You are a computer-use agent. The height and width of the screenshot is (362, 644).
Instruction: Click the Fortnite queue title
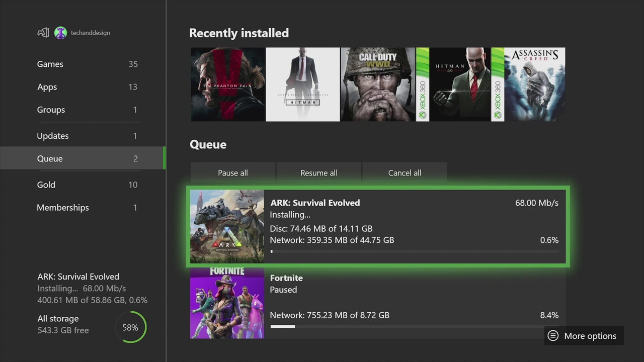pyautogui.click(x=286, y=278)
